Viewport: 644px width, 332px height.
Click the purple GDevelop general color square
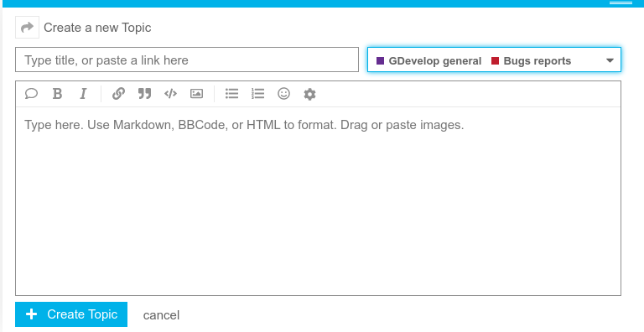click(381, 61)
